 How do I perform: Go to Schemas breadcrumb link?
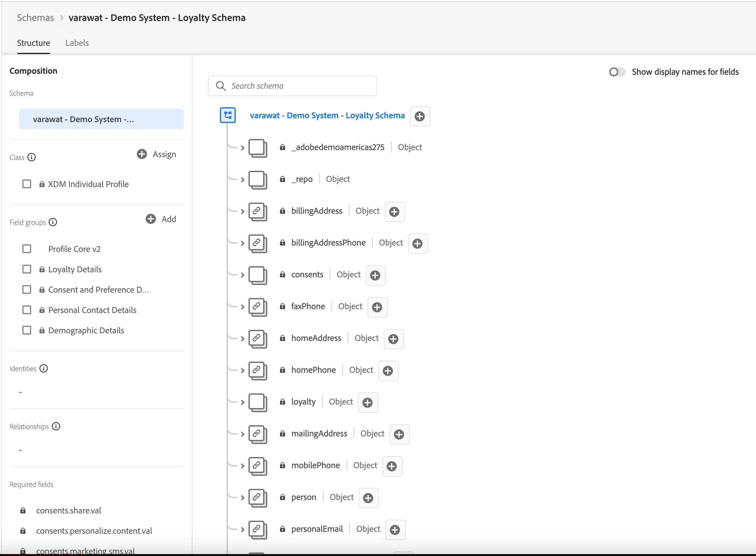pyautogui.click(x=35, y=17)
